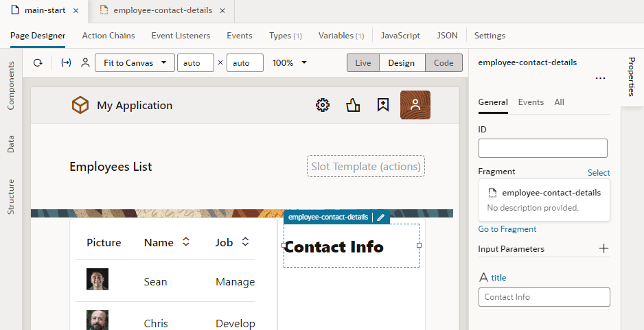Screen dimensions: 644x330
Task: Open the Action Chains tab
Action: 108,36
